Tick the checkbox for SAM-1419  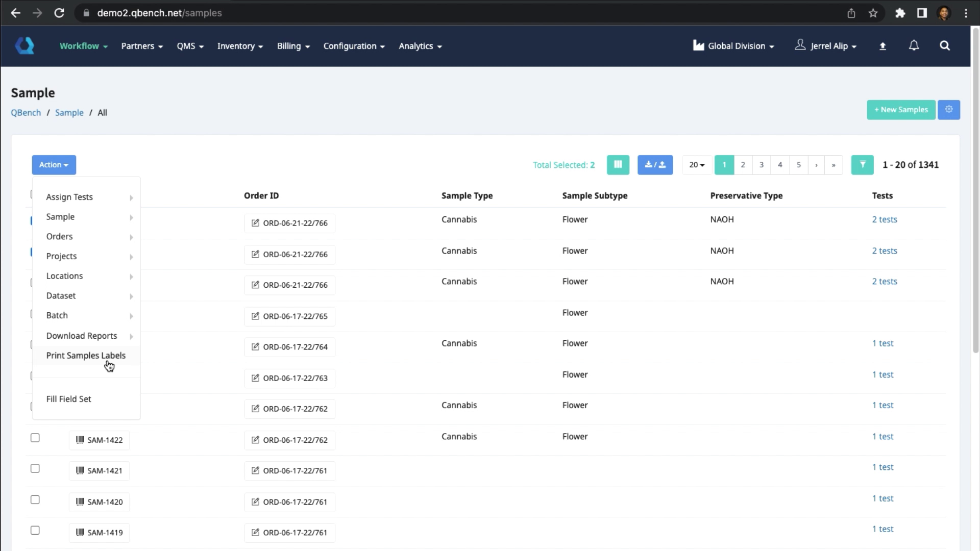coord(35,530)
